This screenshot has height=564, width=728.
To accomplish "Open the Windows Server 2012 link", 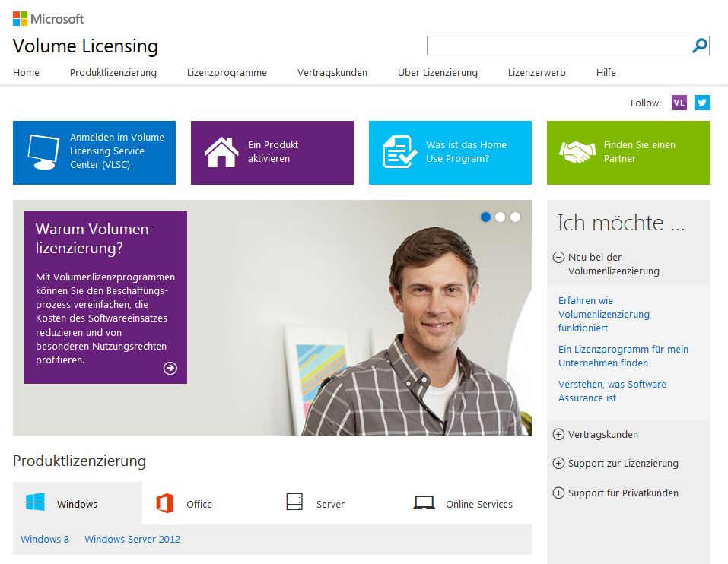I will tap(132, 540).
